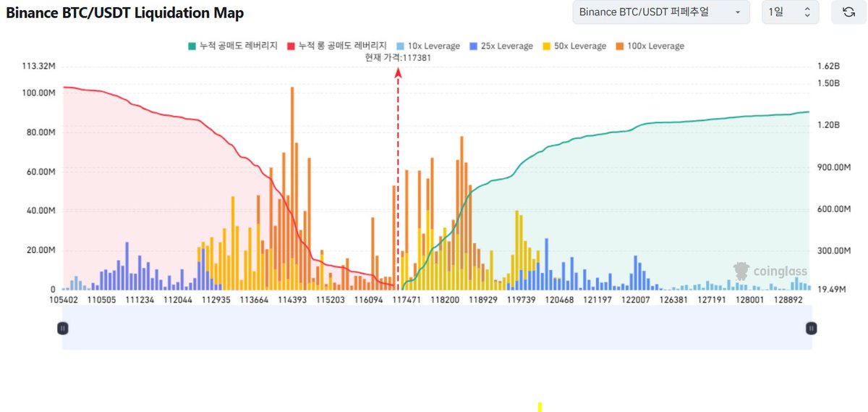This screenshot has height=412, width=868.
Task: Click the x-axis label 110505
Action: 101,300
